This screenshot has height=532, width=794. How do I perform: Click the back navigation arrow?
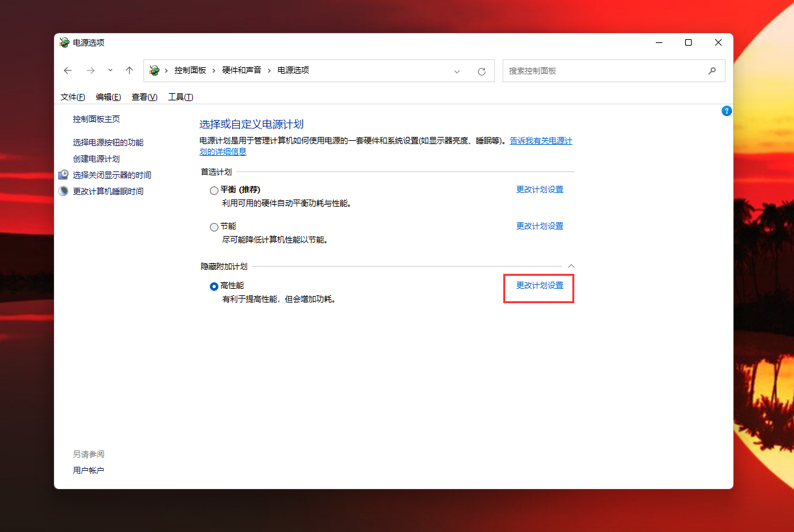68,70
